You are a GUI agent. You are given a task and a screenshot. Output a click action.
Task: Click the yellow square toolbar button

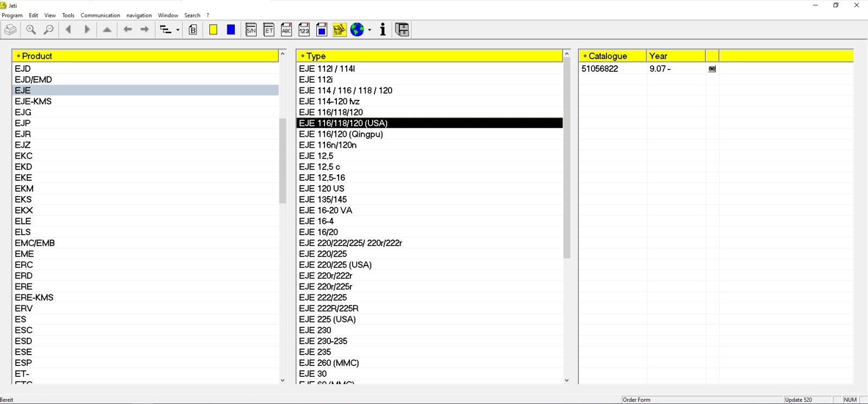pyautogui.click(x=213, y=30)
